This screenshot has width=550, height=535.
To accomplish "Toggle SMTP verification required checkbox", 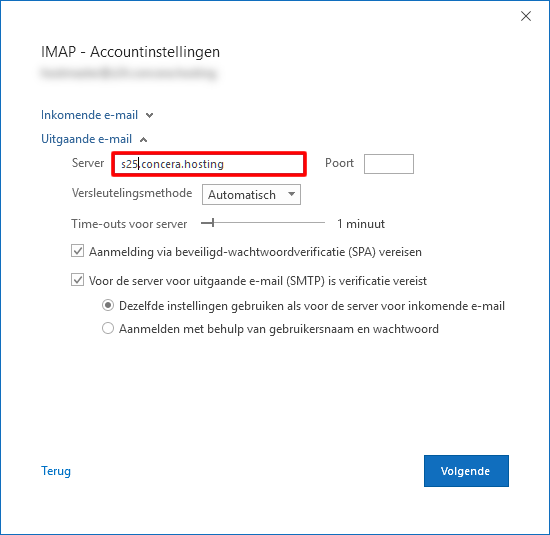I will [x=78, y=280].
